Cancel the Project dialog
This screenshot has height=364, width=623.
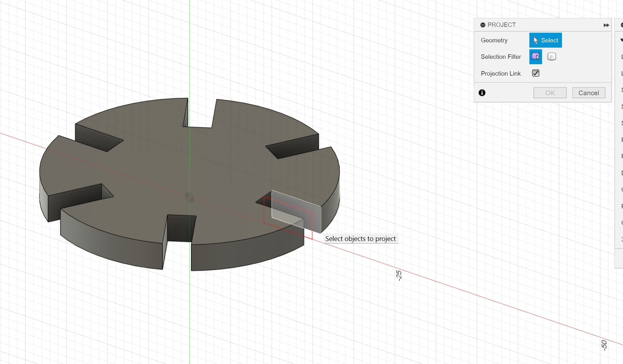click(589, 93)
